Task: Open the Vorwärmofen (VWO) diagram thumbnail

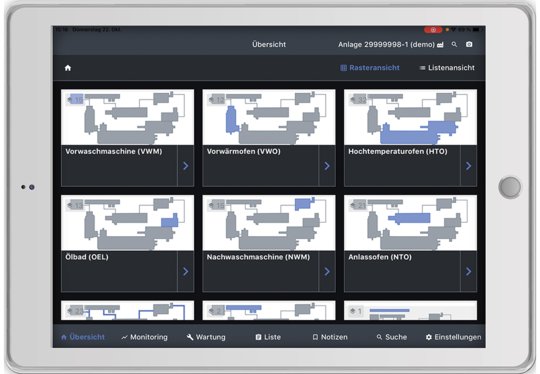Action: tap(269, 117)
